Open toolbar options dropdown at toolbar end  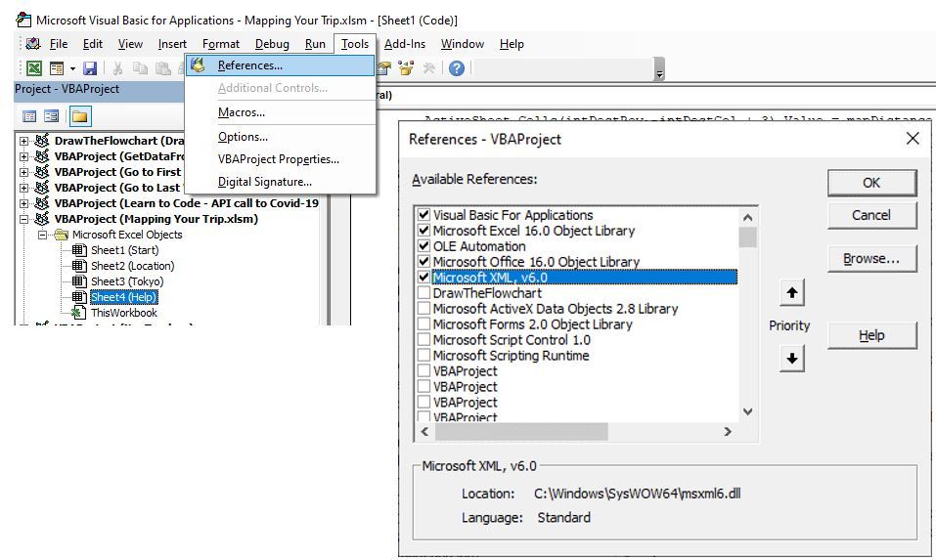click(x=659, y=69)
